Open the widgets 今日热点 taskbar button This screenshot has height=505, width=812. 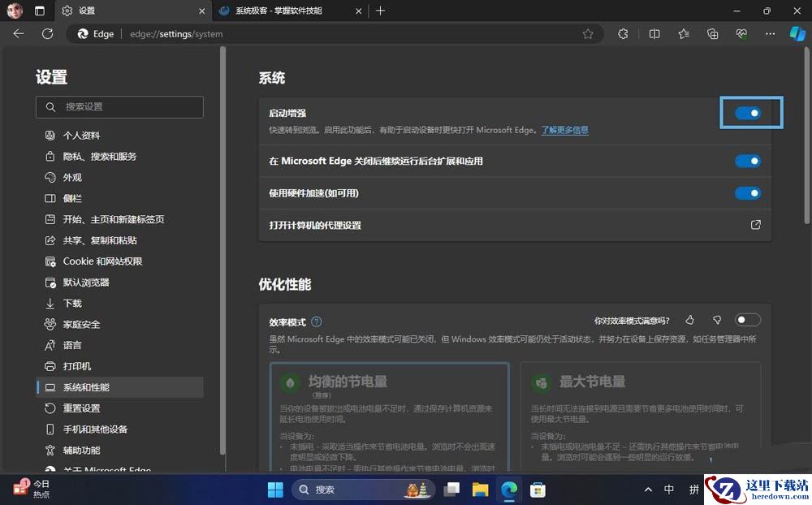click(31, 489)
